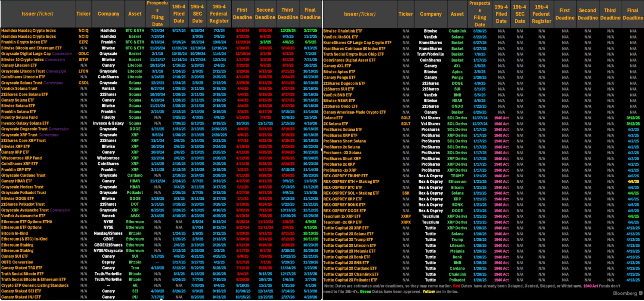The height and width of the screenshot is (301, 644).
Task: Select the "Issuer (Ticker)" column header
Action: click(x=37, y=14)
